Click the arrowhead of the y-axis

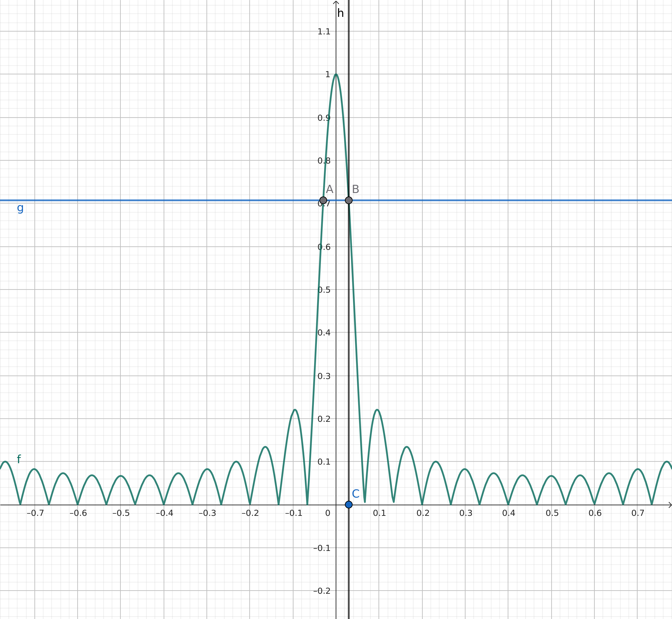(336, 3)
